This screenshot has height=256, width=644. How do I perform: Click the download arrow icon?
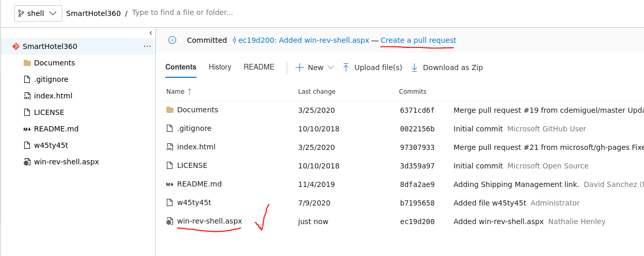[414, 67]
